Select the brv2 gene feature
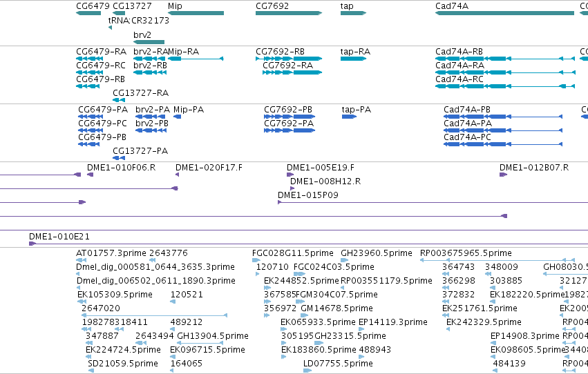 click(149, 42)
